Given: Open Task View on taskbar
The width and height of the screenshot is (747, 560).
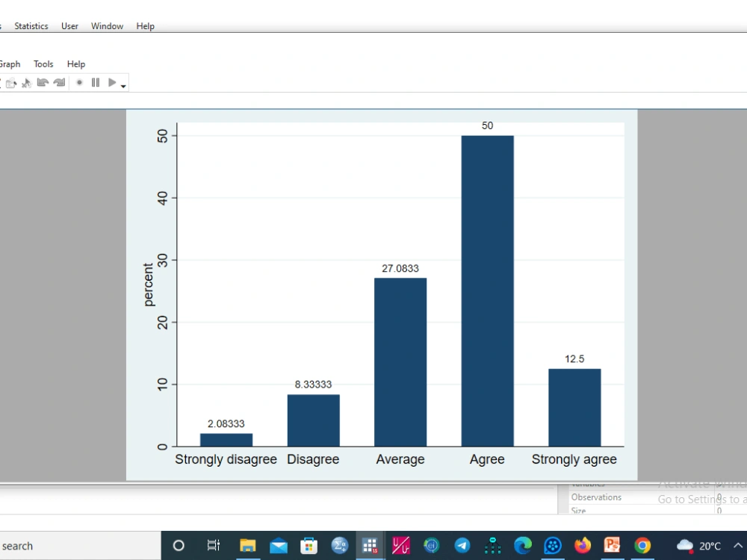Looking at the screenshot, I should click(214, 546).
